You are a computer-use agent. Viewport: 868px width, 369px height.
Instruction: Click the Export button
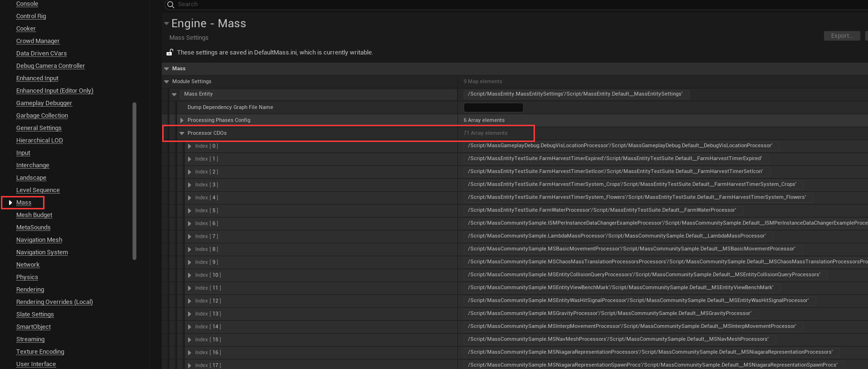coord(842,36)
